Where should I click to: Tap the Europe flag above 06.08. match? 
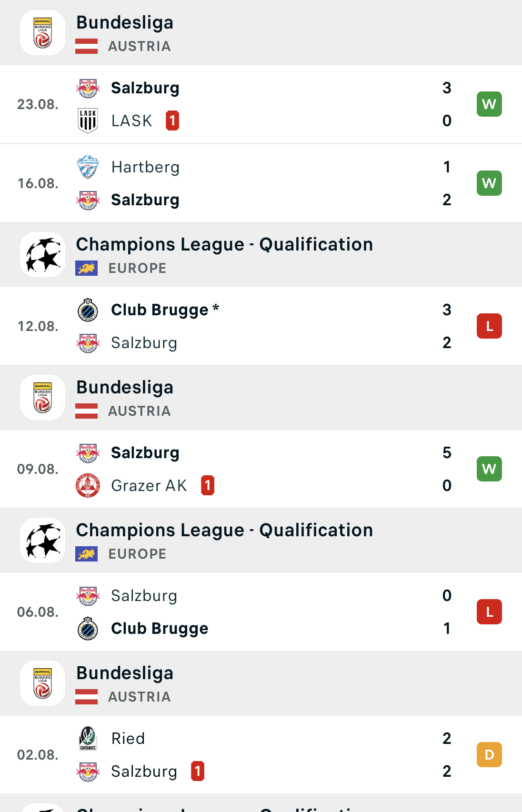click(86, 554)
